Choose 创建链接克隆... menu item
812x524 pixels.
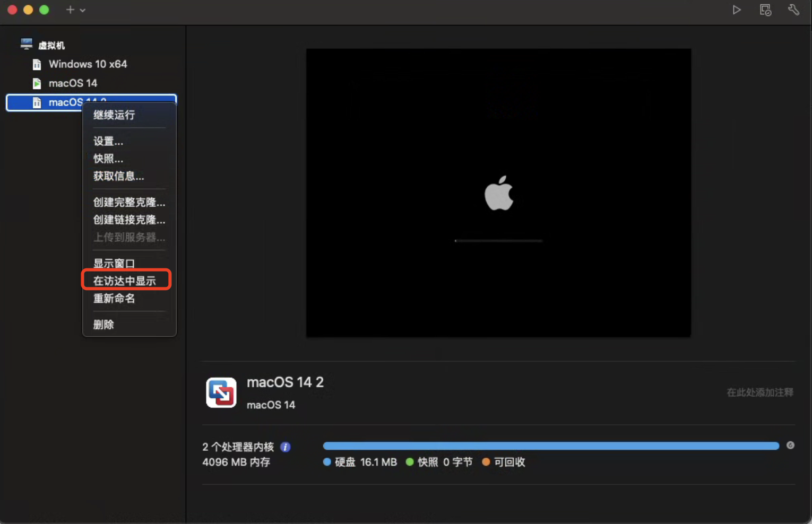tap(129, 220)
